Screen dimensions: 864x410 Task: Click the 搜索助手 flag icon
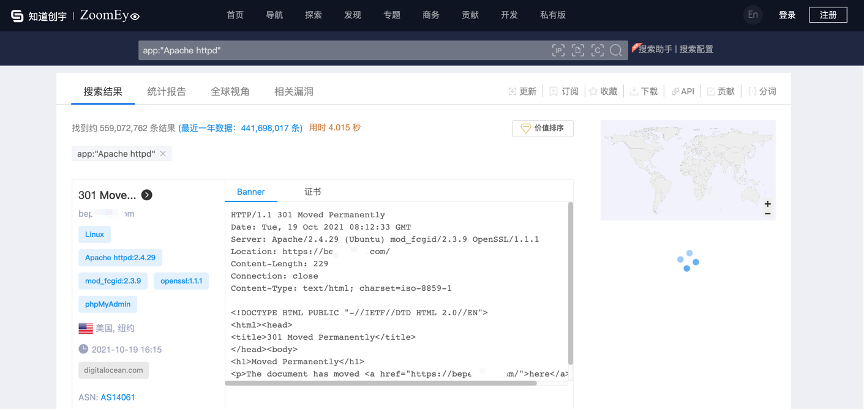(635, 47)
